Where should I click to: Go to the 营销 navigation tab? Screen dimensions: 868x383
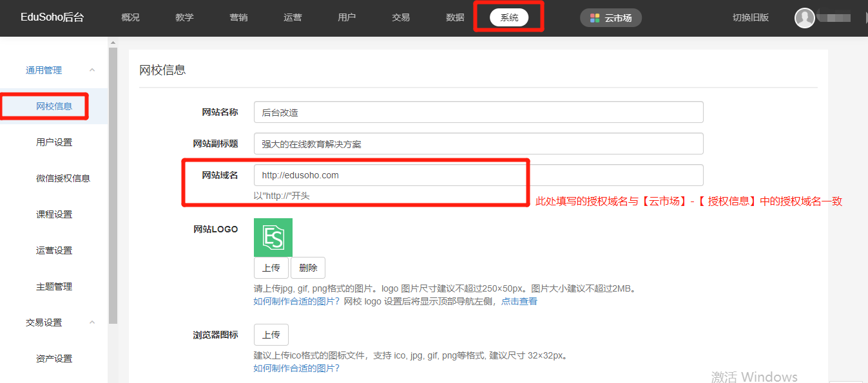coord(238,18)
